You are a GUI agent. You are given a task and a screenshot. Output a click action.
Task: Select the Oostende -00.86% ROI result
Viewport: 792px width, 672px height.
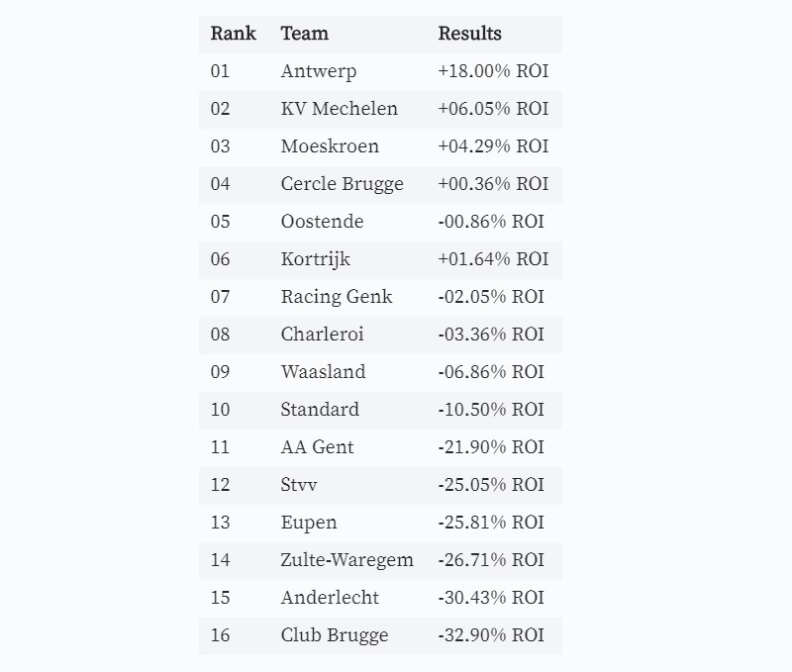click(x=491, y=222)
